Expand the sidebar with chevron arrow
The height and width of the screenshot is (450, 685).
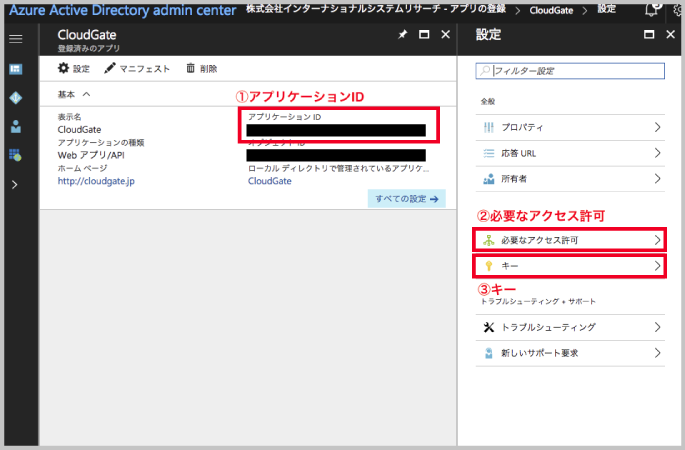15,185
